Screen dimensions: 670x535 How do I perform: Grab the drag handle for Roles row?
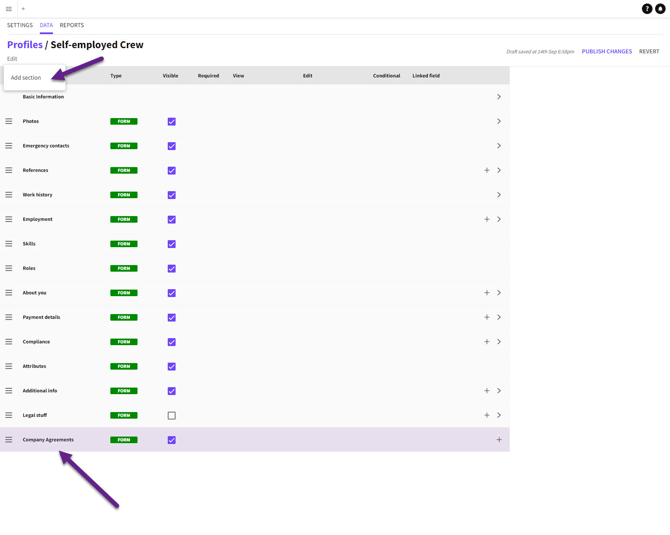[9, 268]
